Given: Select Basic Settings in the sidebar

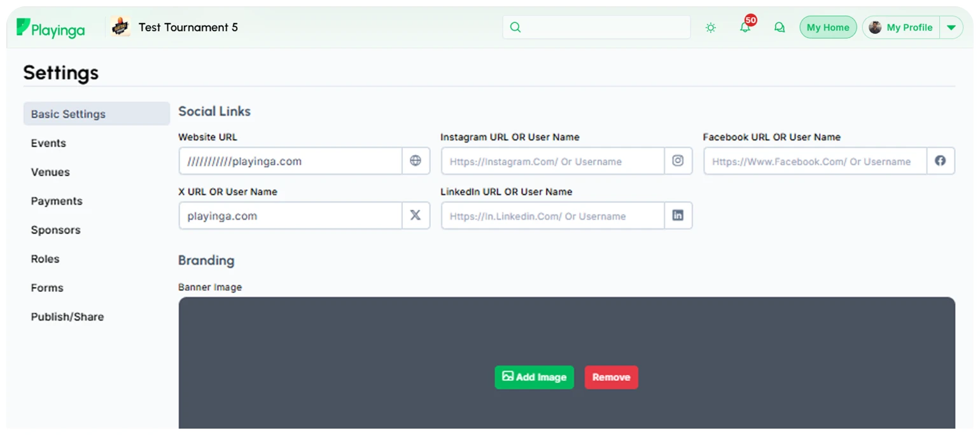Looking at the screenshot, I should tap(97, 114).
